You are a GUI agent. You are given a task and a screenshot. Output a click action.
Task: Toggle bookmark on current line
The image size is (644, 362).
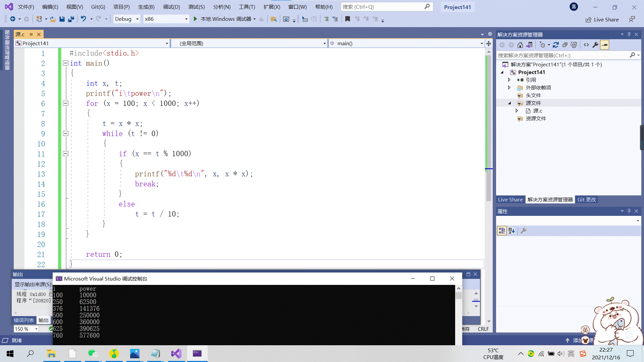pos(347,19)
